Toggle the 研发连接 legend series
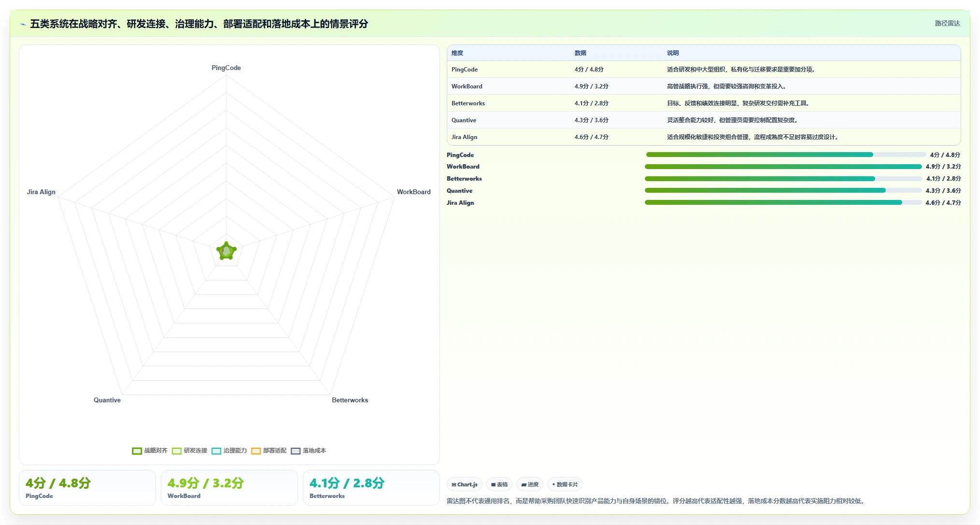Screen dimensions: 980x525 click(x=189, y=451)
